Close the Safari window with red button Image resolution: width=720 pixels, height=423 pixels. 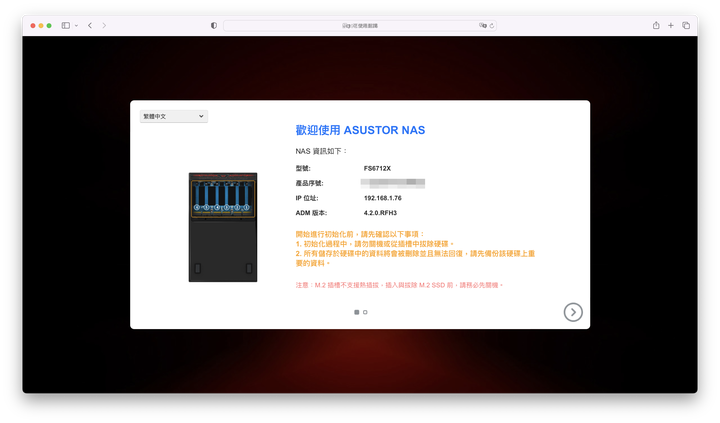tap(33, 26)
